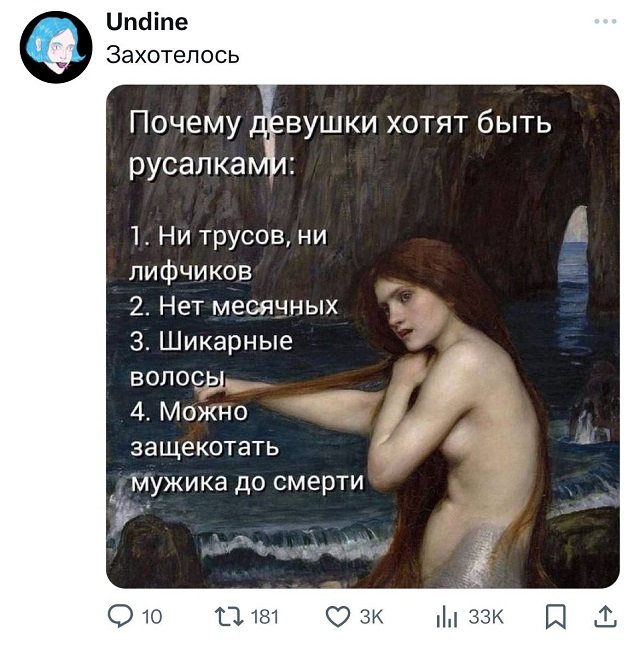The image size is (640, 647).
Task: Click the 33K views count
Action: (x=486, y=617)
